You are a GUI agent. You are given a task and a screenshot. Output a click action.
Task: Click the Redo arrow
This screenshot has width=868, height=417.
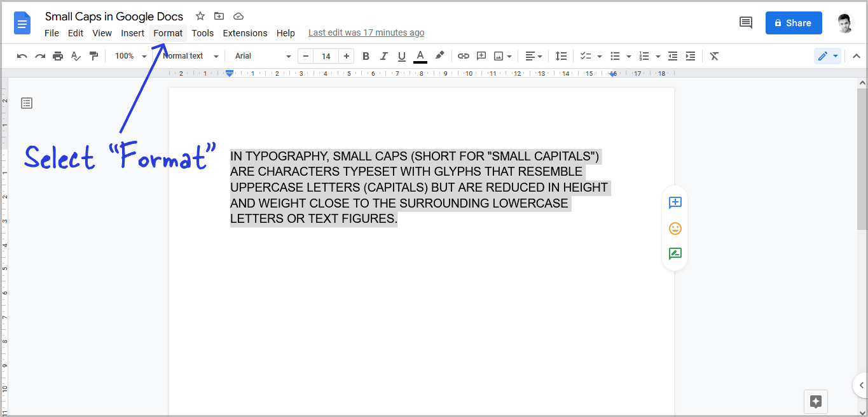coord(40,56)
